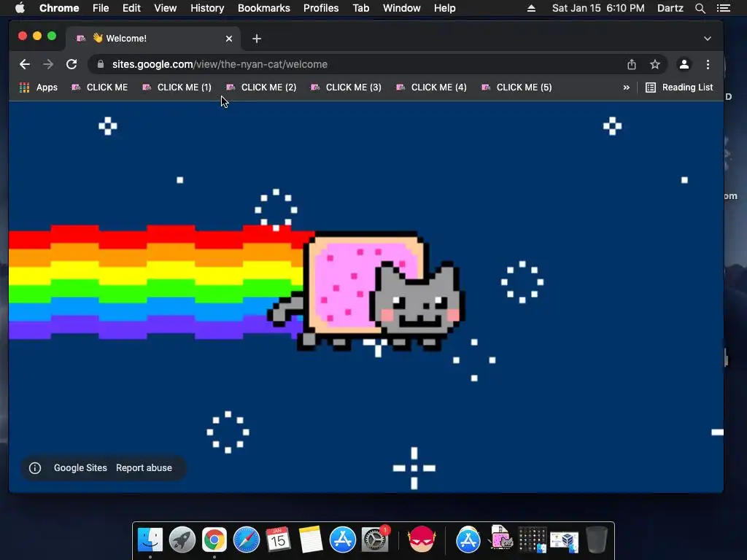Viewport: 747px width, 560px height.
Task: Open the CLICK ME (2) bookmark
Action: (x=261, y=87)
